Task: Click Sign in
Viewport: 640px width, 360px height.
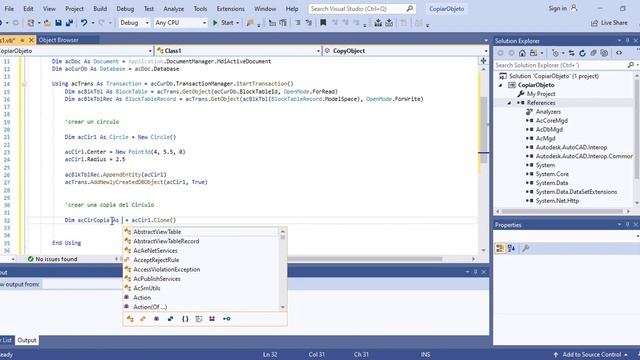Action: click(x=558, y=8)
